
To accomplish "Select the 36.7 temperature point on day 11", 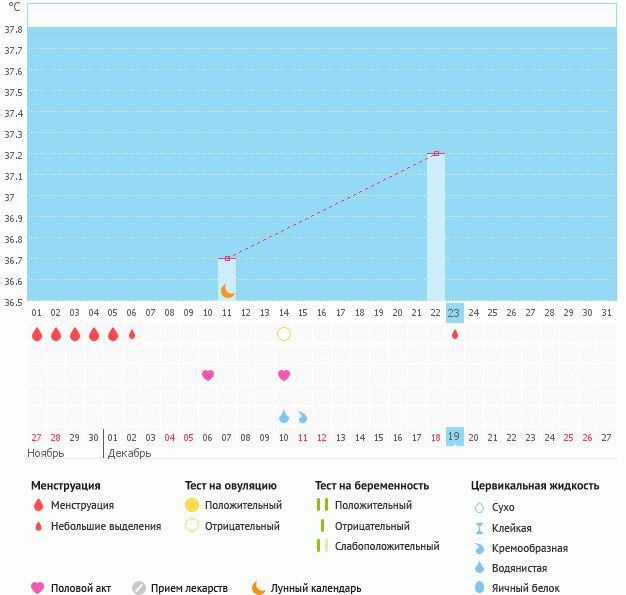I will tap(227, 259).
